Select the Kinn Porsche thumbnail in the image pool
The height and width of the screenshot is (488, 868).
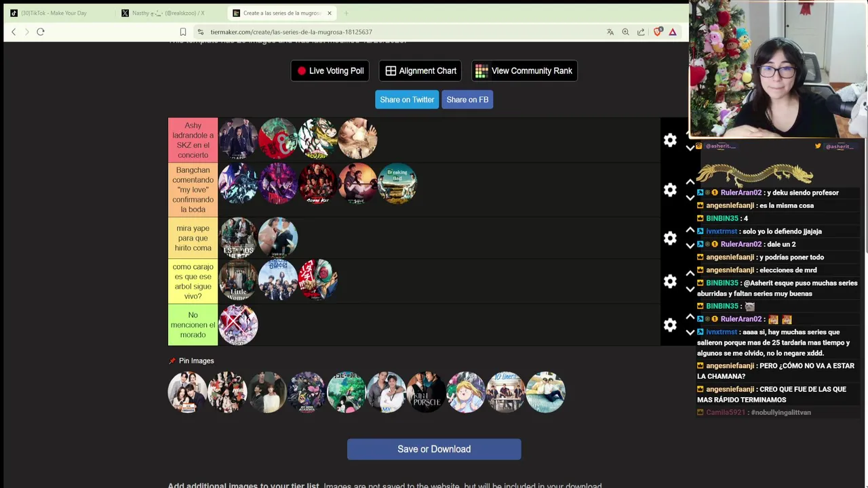pyautogui.click(x=427, y=392)
